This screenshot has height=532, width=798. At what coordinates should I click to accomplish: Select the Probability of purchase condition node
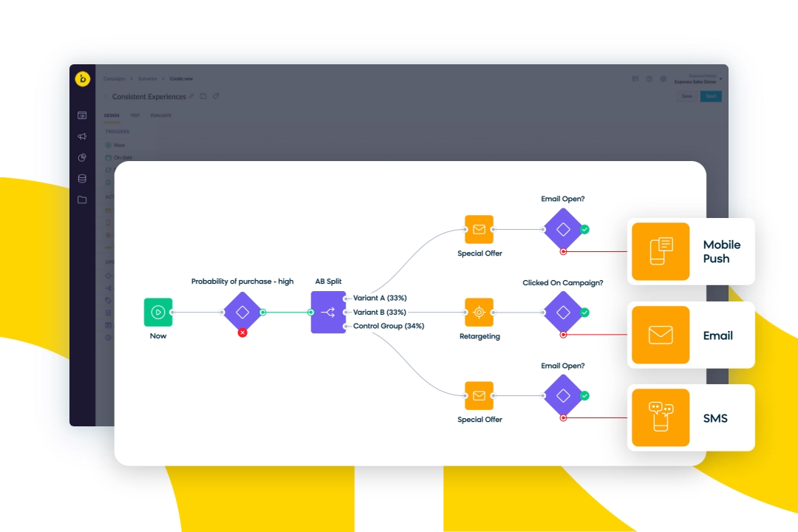coord(242,313)
